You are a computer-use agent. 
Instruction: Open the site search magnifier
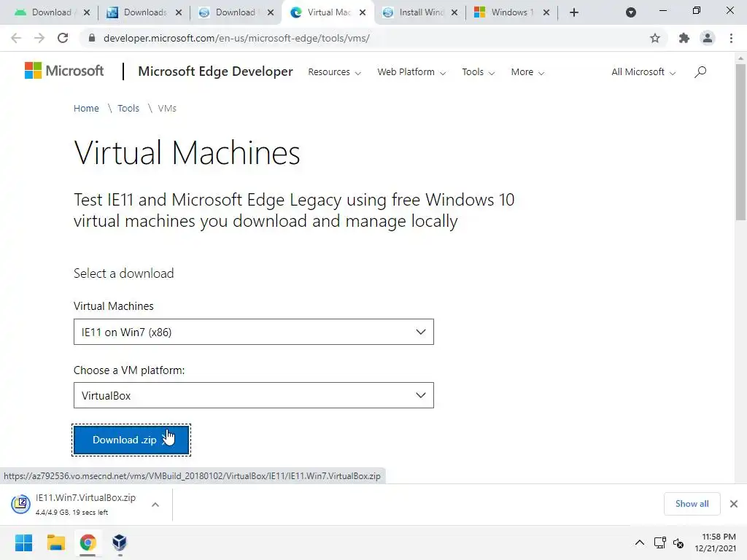[x=700, y=72]
